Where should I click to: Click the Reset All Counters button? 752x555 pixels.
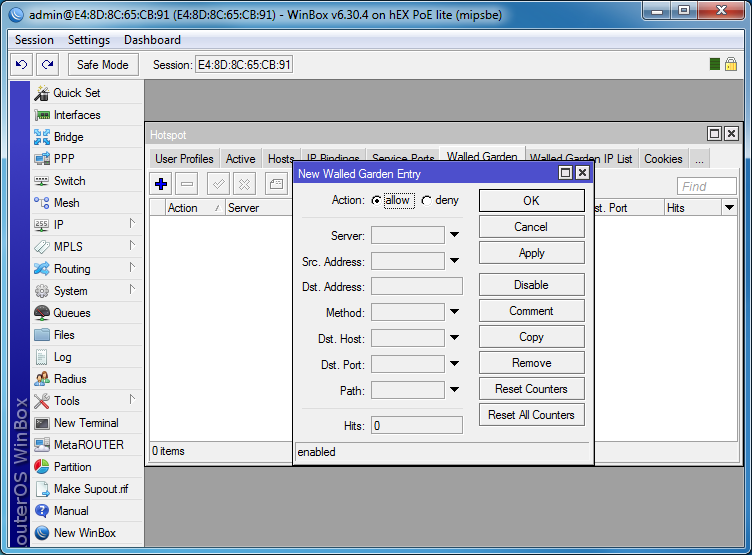(x=531, y=414)
